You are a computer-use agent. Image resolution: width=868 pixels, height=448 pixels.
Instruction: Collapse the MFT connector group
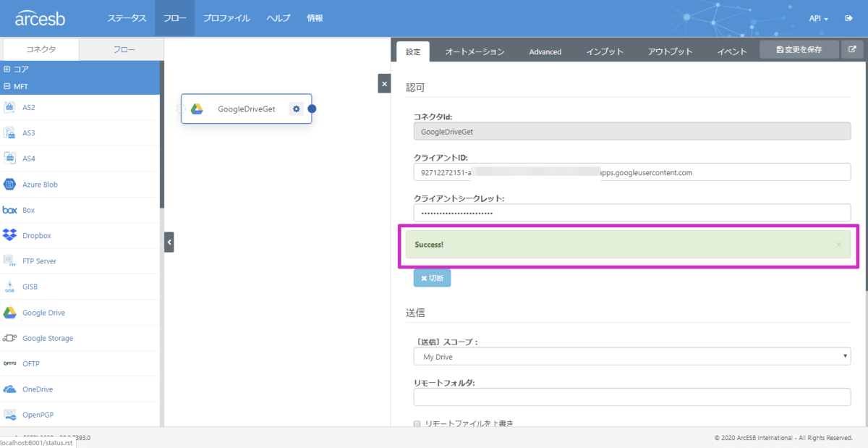pos(7,86)
